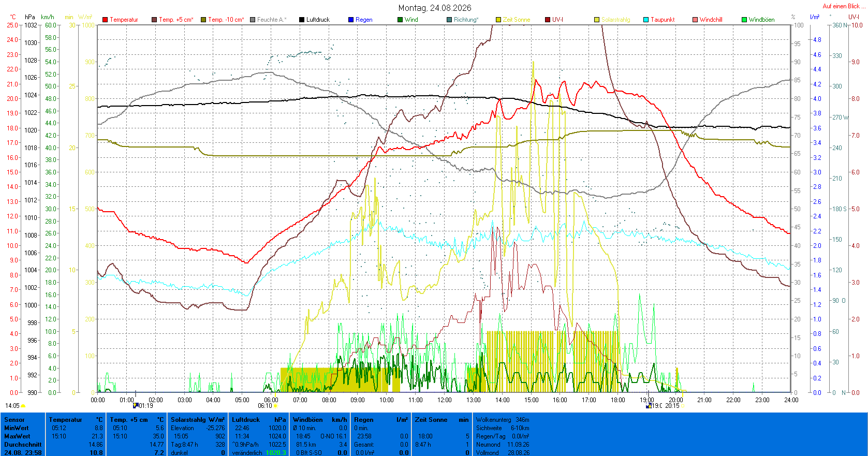Click the black Luftdruck legend swatch

click(302, 20)
